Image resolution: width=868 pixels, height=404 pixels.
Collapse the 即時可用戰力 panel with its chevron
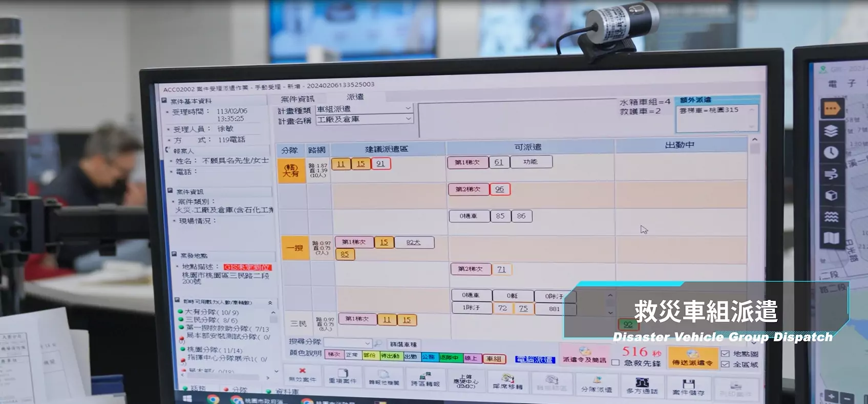pos(270,303)
